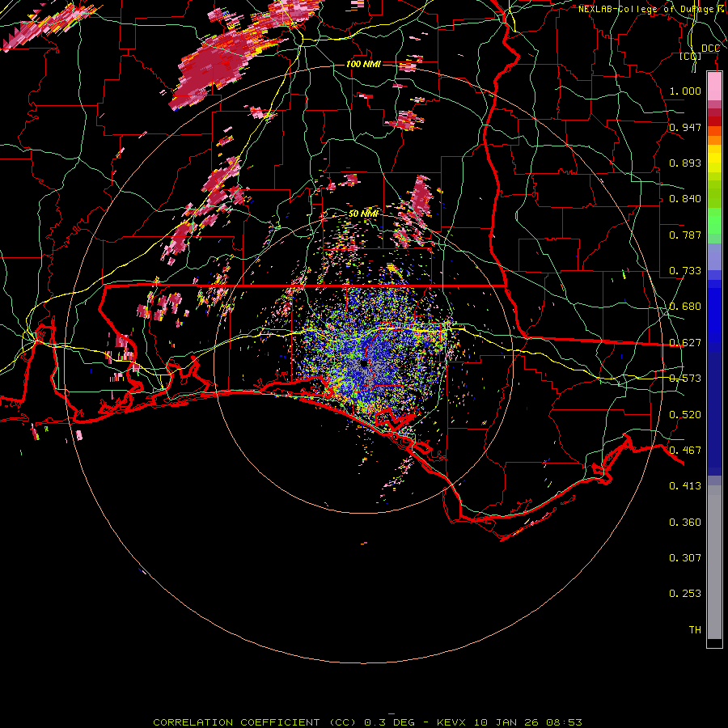Screen dimensions: 728x728
Task: Click the 0.520 color scale value
Action: click(x=685, y=415)
